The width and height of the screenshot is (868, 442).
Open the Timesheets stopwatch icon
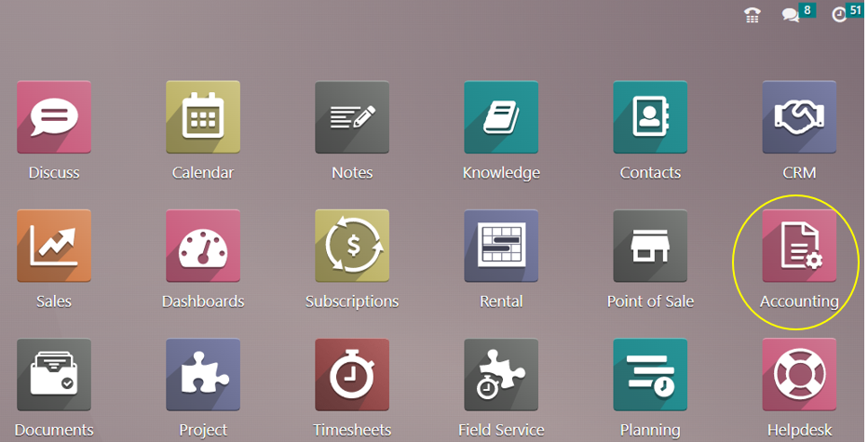pyautogui.click(x=352, y=376)
